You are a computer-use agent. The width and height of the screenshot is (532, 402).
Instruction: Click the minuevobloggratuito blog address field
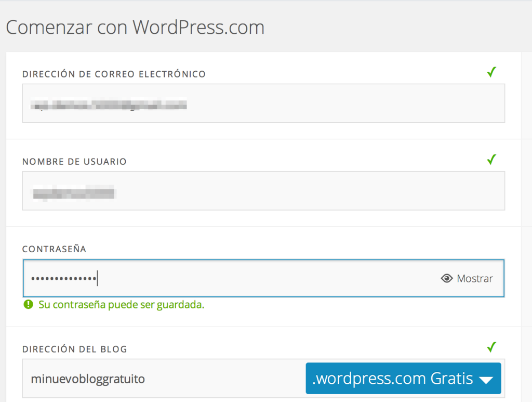coord(156,378)
